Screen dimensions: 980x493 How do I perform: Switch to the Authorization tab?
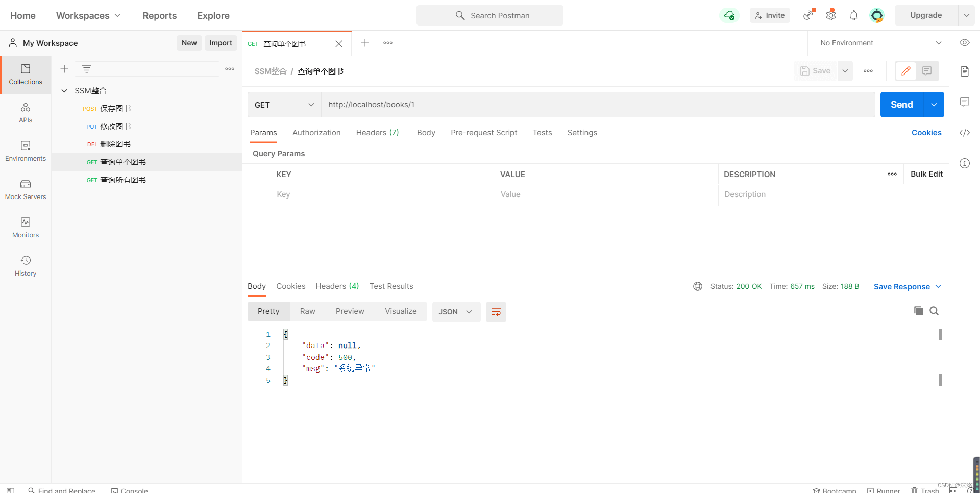coord(316,133)
